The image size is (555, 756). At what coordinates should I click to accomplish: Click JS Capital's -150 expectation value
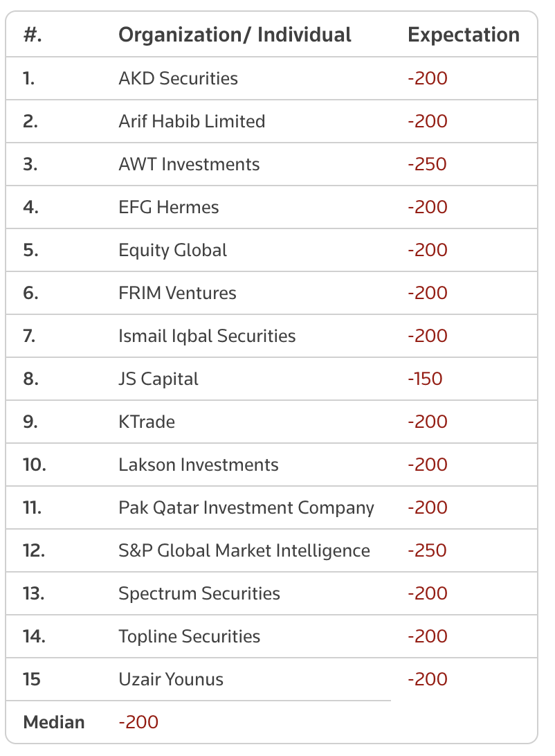pyautogui.click(x=425, y=379)
